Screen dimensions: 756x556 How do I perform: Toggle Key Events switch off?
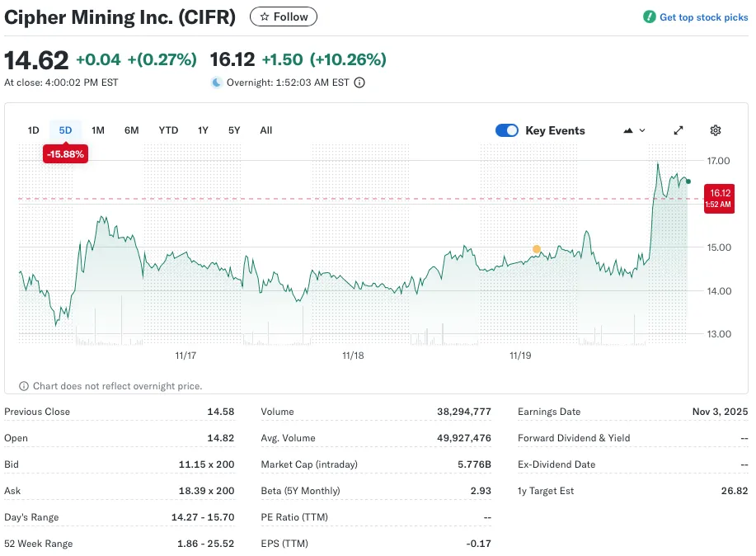[506, 130]
